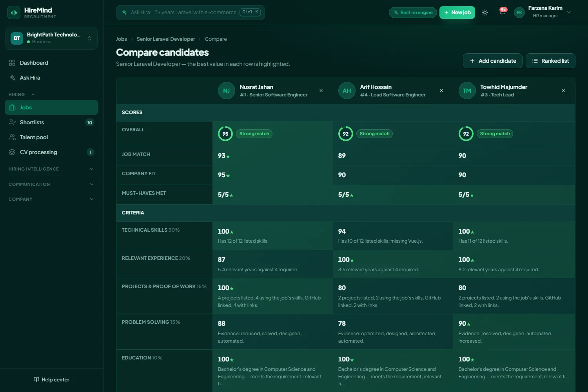Remove Arif Hossain from comparison
The height and width of the screenshot is (392, 588).
tap(441, 91)
